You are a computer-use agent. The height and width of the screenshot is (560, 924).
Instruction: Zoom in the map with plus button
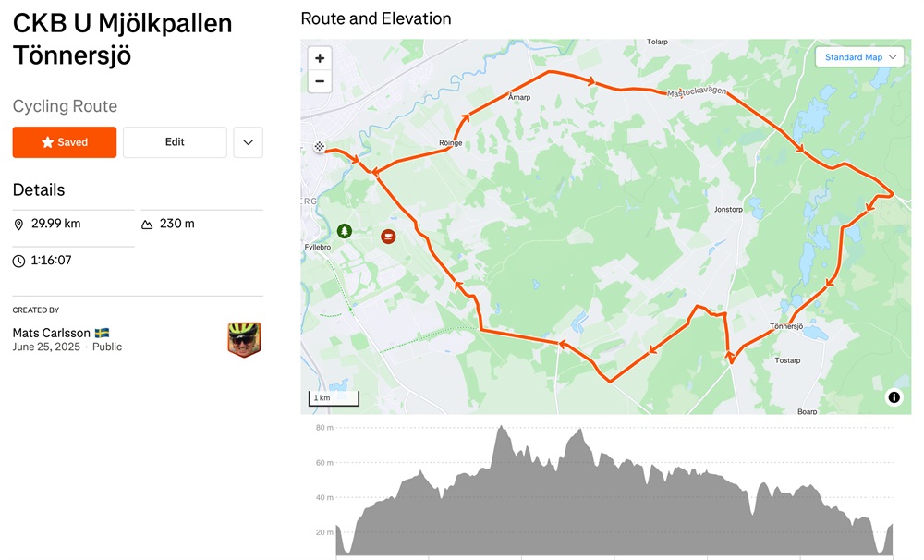[320, 58]
